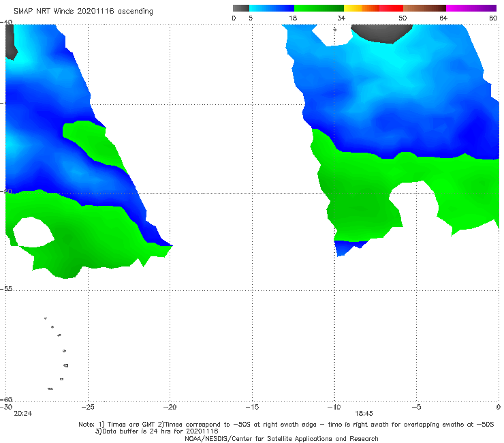The height and width of the screenshot is (443, 504).
Task: Click the title 'SMAP NRT Winds 20201116 ascending'
Action: (83, 12)
